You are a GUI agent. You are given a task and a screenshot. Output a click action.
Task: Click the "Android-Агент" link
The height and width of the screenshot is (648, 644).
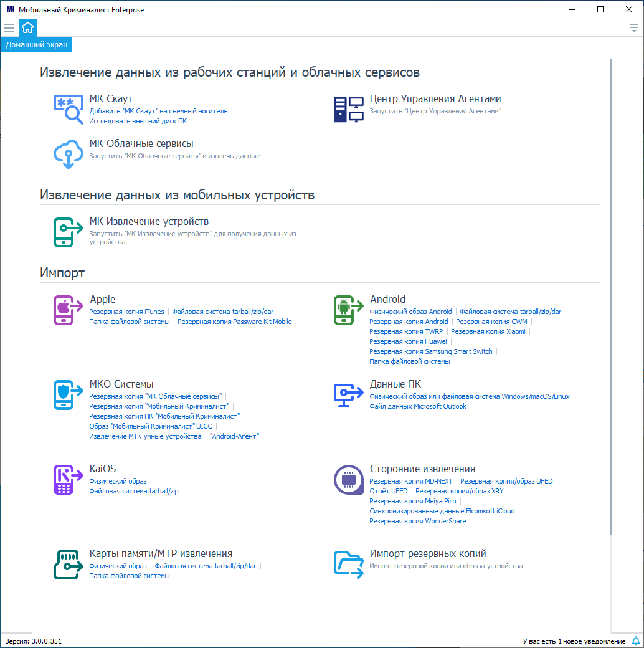(234, 436)
